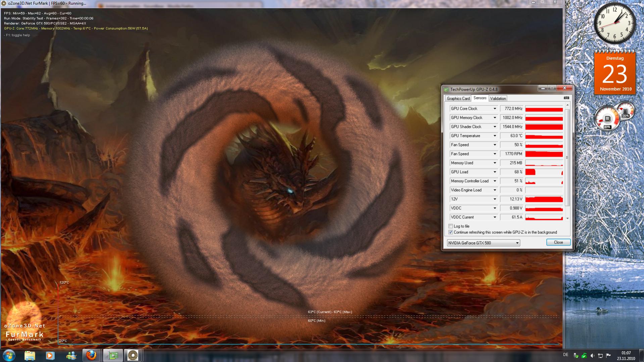Open Windows Explorer from the taskbar

click(30, 355)
